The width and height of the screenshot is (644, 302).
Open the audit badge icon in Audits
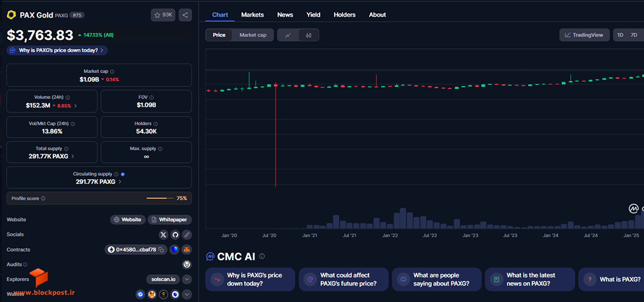point(187,264)
